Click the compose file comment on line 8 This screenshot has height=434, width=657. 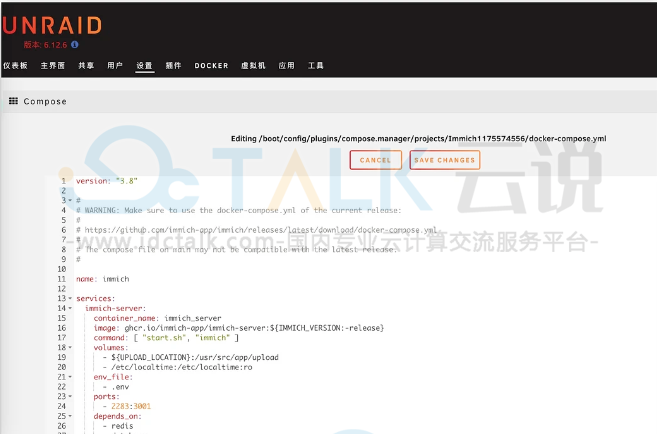coord(236,250)
